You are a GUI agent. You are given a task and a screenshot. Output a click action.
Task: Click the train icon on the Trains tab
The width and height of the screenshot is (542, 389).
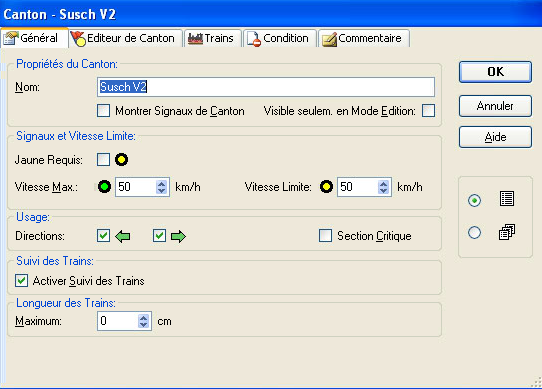(195, 38)
